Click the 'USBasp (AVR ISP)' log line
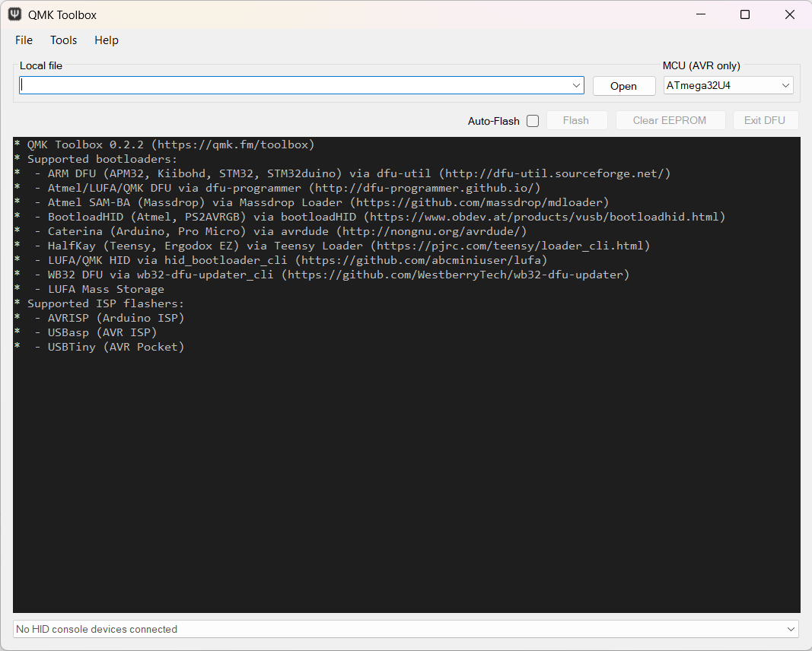The height and width of the screenshot is (651, 812). tap(85, 333)
